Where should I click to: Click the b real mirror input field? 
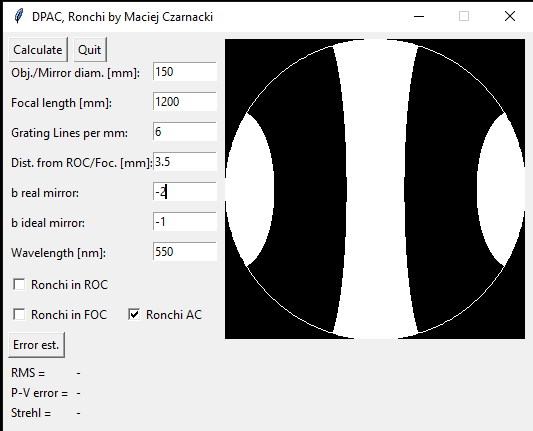(185, 192)
